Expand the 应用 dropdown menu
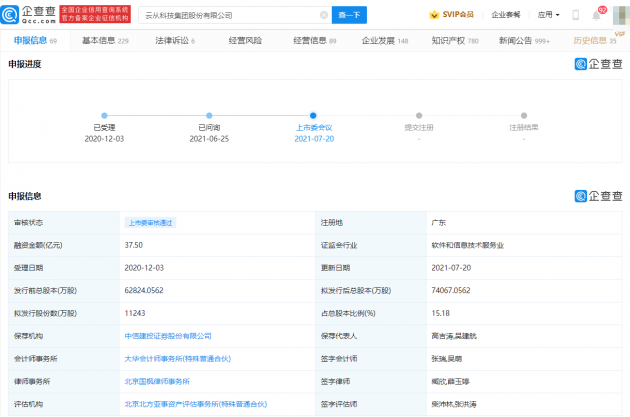 (548, 15)
